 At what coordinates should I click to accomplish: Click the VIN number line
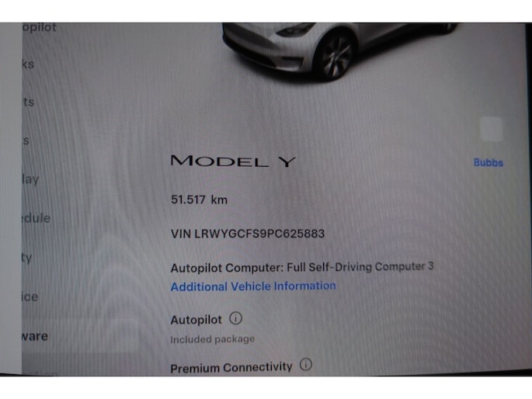coord(248,234)
